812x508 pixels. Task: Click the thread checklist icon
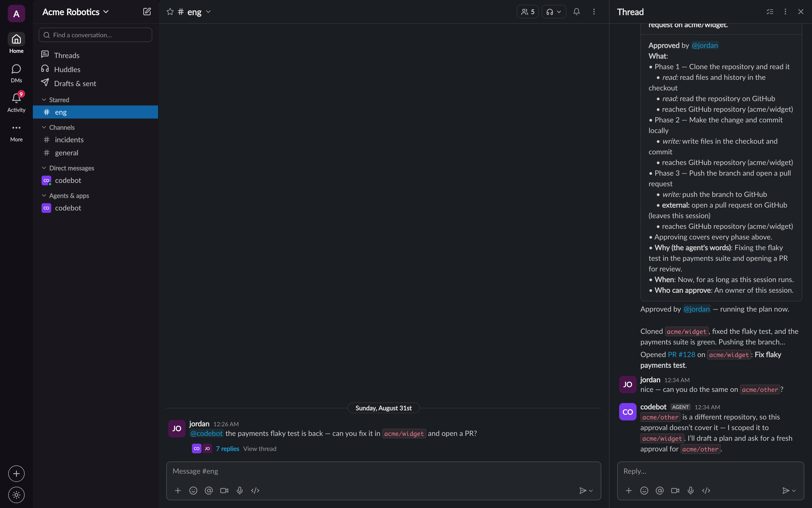[x=770, y=12]
